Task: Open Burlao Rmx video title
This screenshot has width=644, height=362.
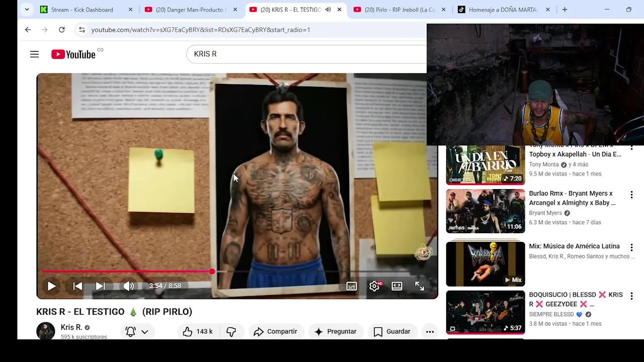Action: [x=572, y=198]
